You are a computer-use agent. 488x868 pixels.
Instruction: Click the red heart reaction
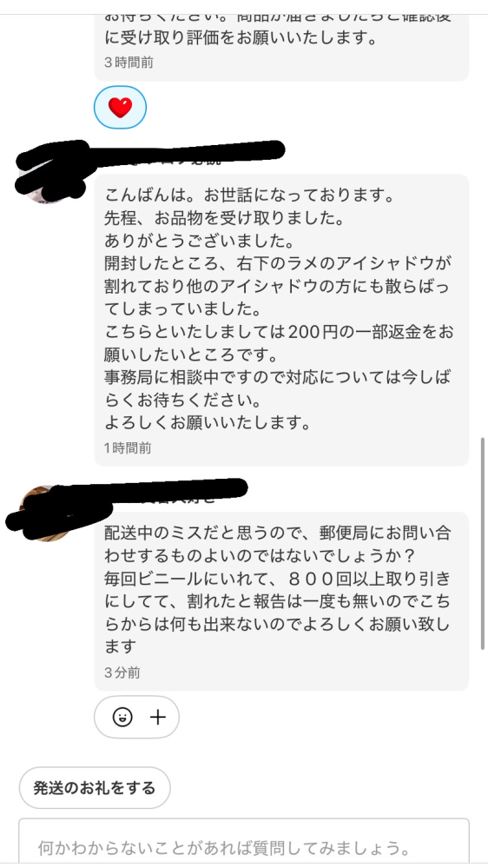click(x=120, y=108)
